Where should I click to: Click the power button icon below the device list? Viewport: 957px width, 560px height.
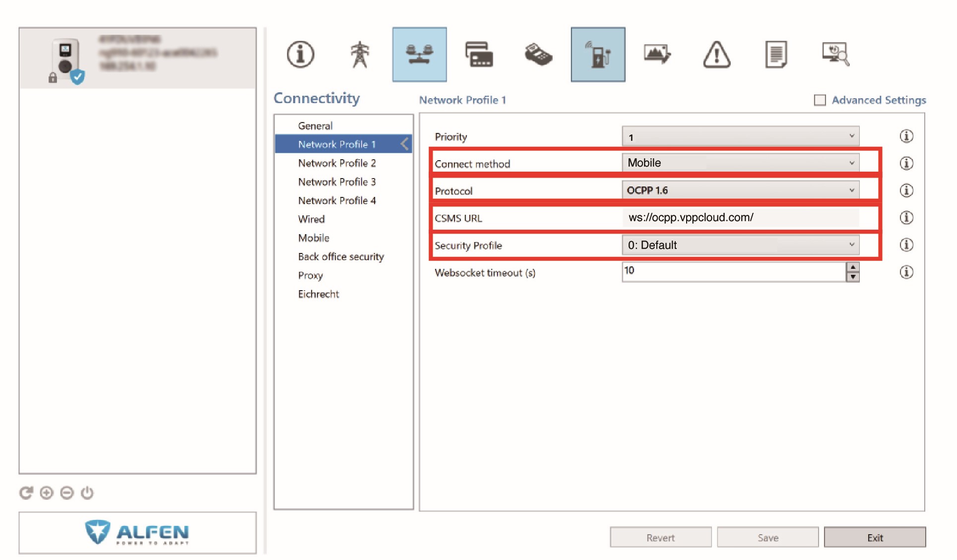[x=87, y=493]
